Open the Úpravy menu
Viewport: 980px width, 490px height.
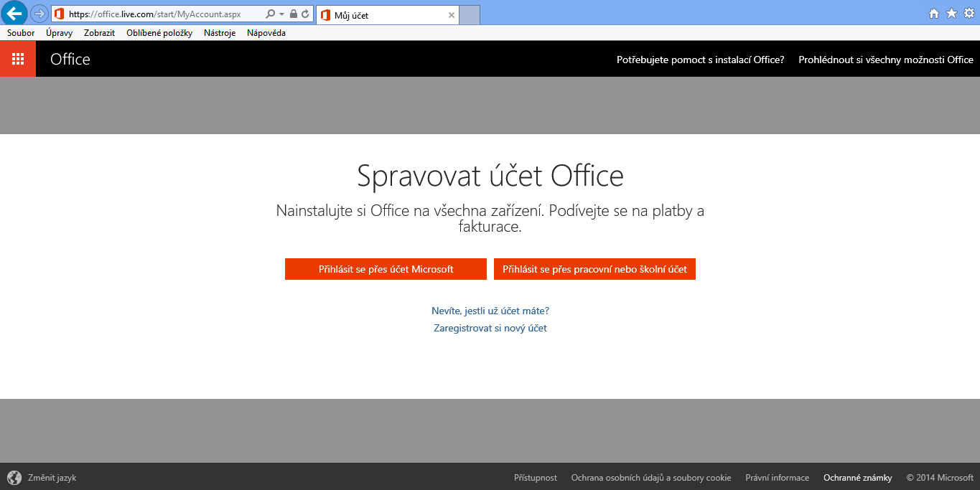[x=59, y=33]
